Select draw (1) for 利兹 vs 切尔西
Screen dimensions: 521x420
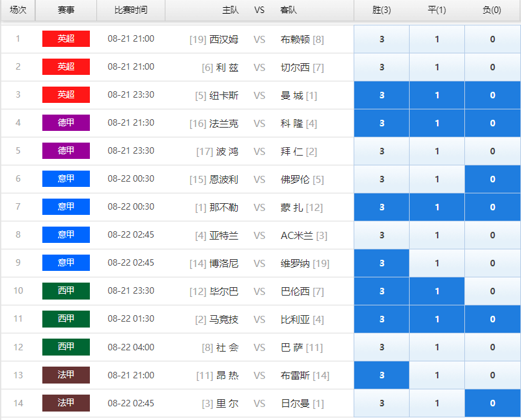437,67
